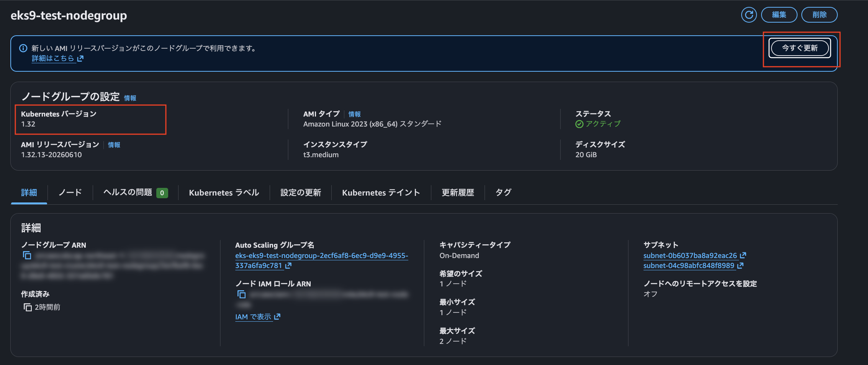Open subnet-0b6037ba8a92eac26 link
Screen dimensions: 868x365
pos(690,255)
